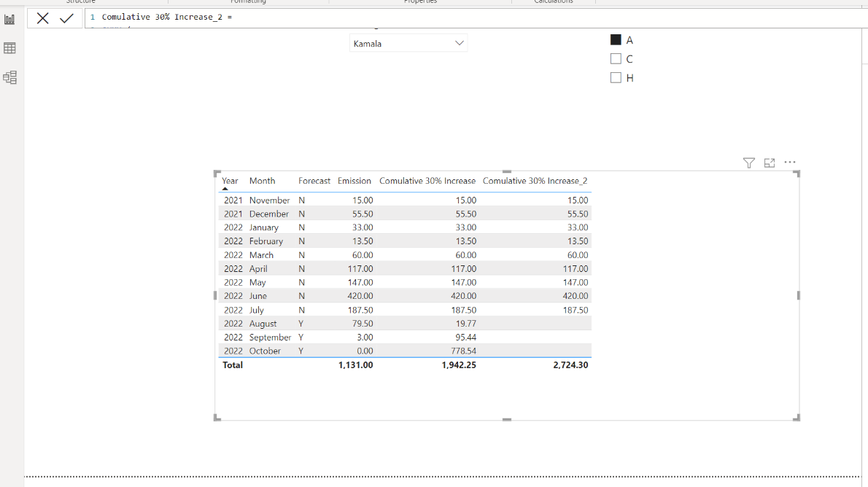
Task: Click the bottom center resize handle of the visual
Action: (x=506, y=419)
